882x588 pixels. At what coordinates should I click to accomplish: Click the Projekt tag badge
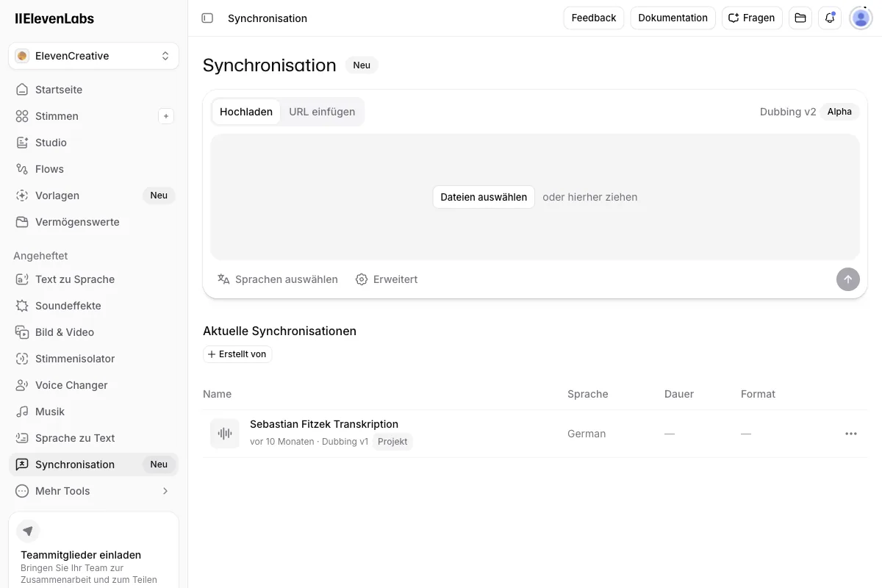point(392,442)
